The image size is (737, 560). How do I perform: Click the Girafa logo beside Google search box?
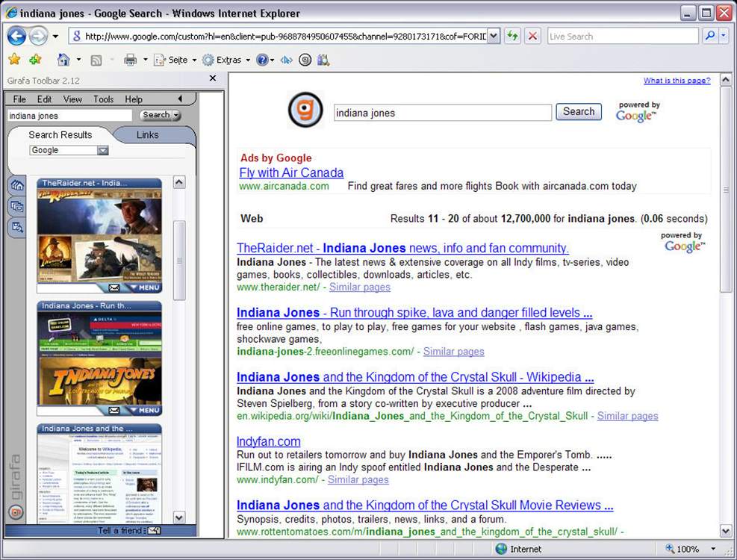point(305,110)
